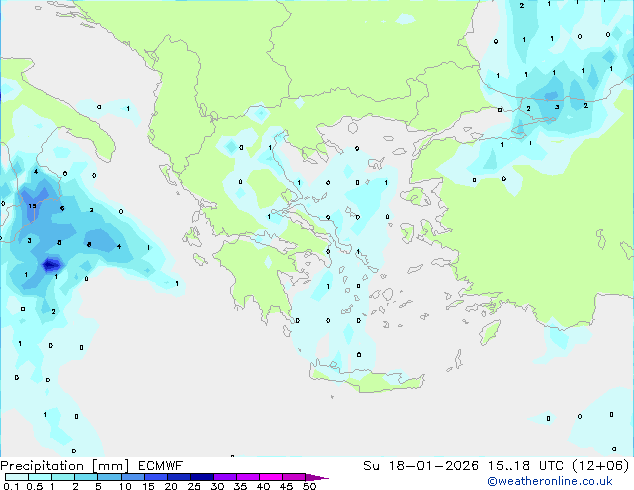Open the weatheronline.co.uk copyright link

point(550,481)
